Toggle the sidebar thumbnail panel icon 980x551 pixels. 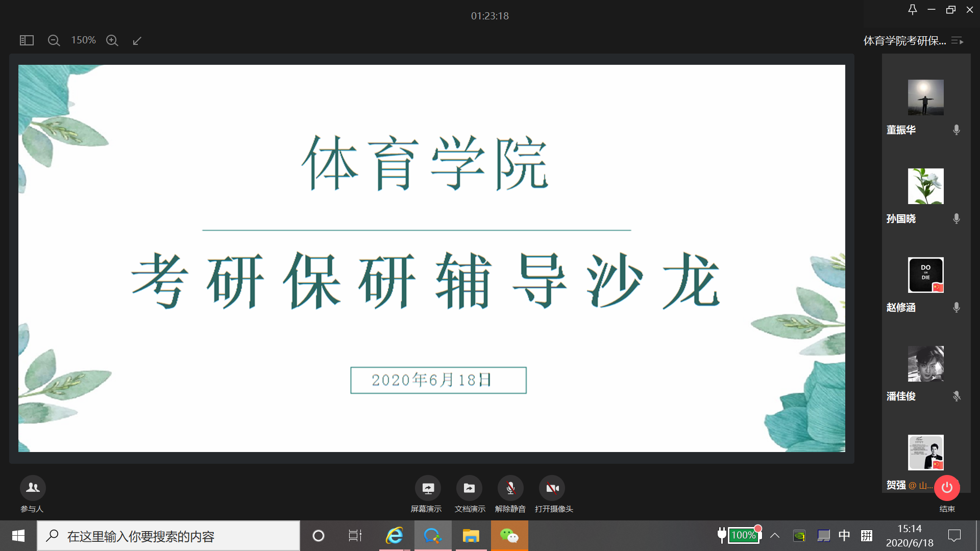[x=27, y=40]
